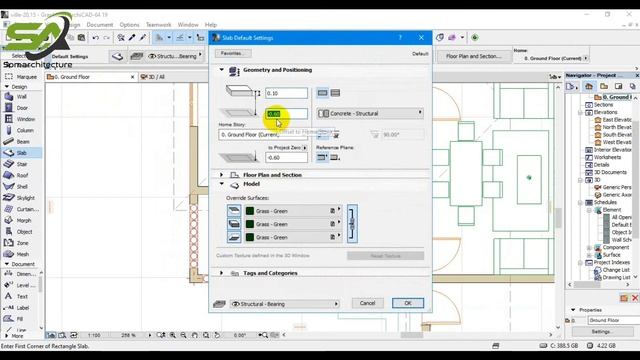Click the Settings button under Properties
The height and width of the screenshot is (360, 640).
click(x=601, y=331)
